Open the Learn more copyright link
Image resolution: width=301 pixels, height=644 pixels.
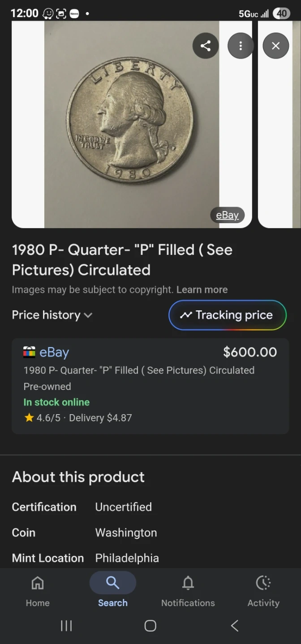pyautogui.click(x=202, y=290)
